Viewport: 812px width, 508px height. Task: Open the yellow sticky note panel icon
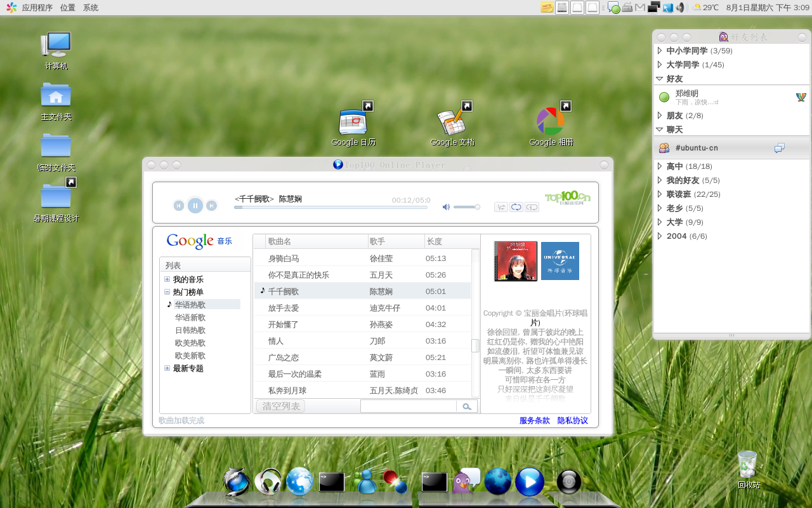click(x=547, y=8)
